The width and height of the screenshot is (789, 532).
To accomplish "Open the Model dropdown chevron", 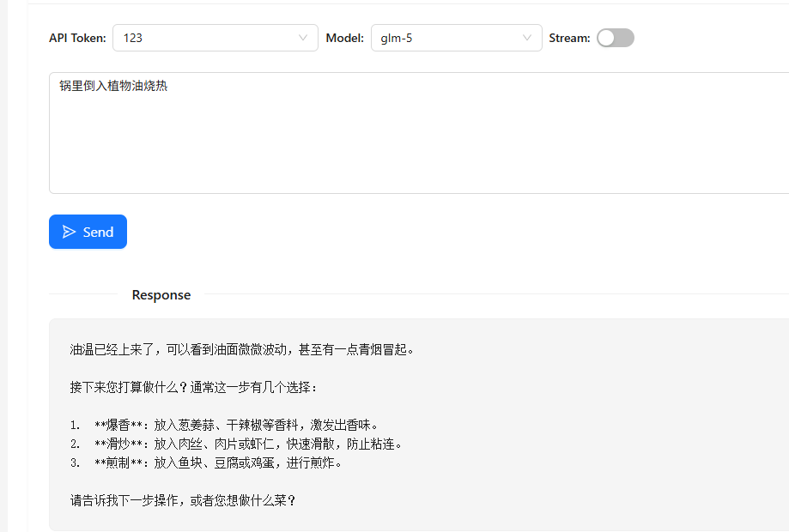I will pos(527,38).
